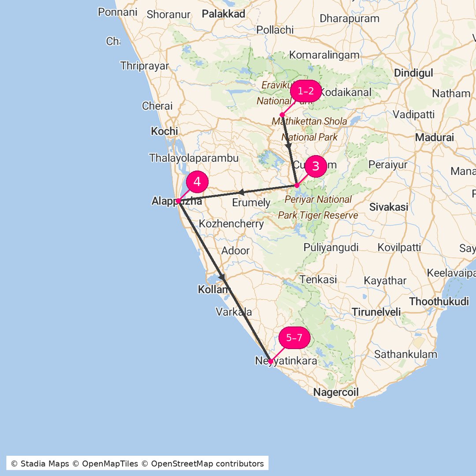Click the Nagercoil city label

336,392
